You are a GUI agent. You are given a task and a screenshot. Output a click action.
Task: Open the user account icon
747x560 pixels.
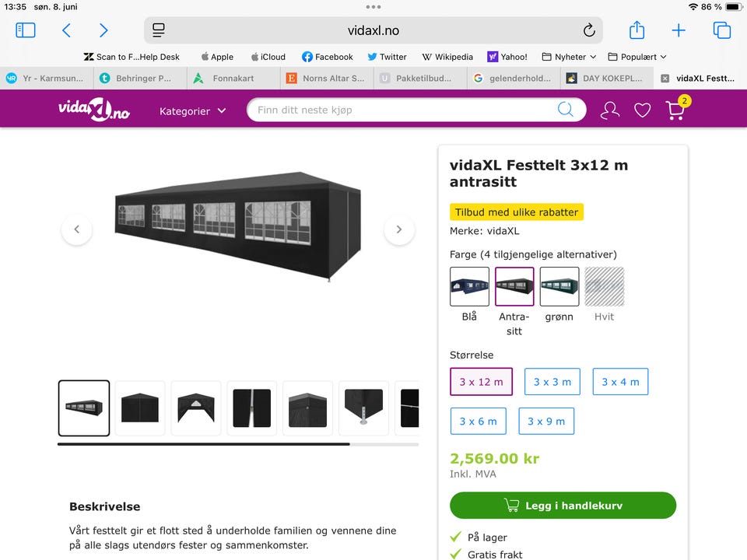click(x=610, y=110)
